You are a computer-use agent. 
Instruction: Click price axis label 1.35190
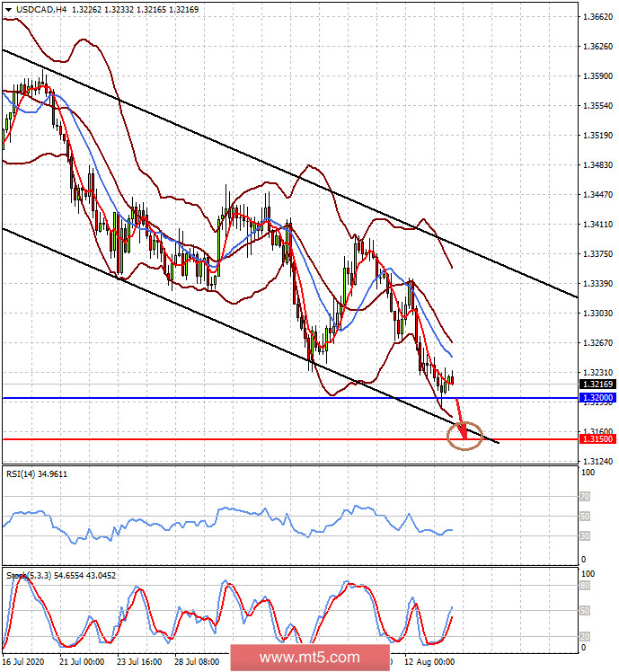click(x=598, y=136)
